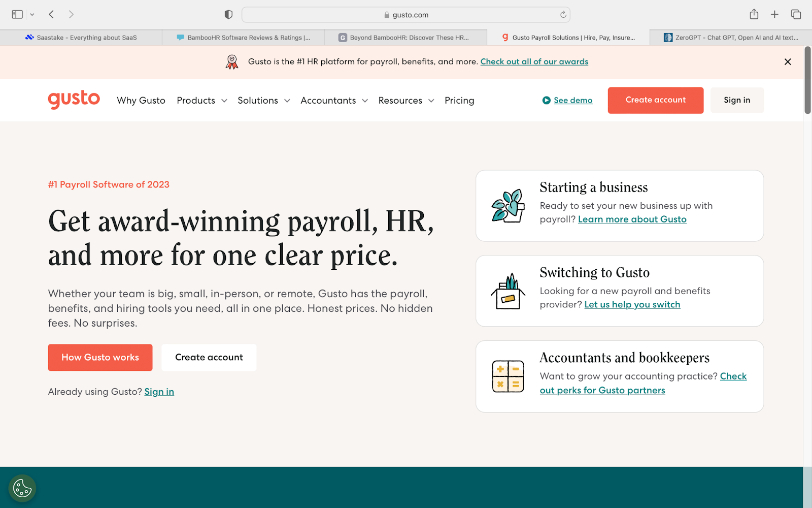Click the Starting a business heading
The width and height of the screenshot is (812, 508).
[x=594, y=187]
